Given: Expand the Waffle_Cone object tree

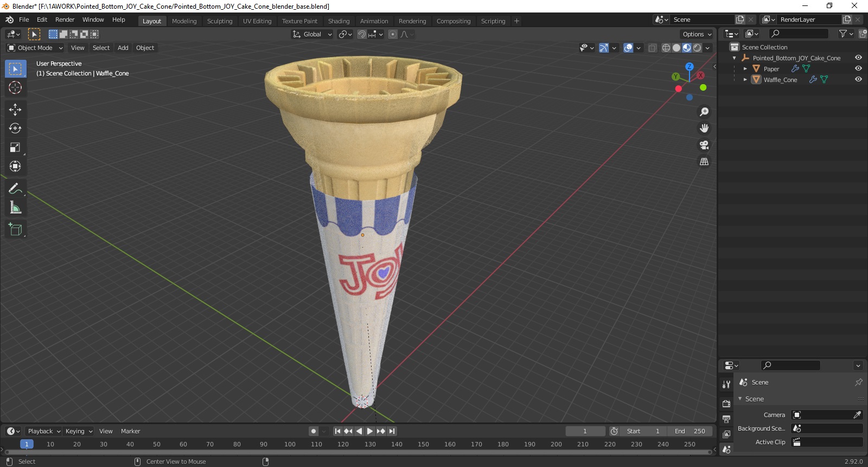Looking at the screenshot, I should (745, 79).
